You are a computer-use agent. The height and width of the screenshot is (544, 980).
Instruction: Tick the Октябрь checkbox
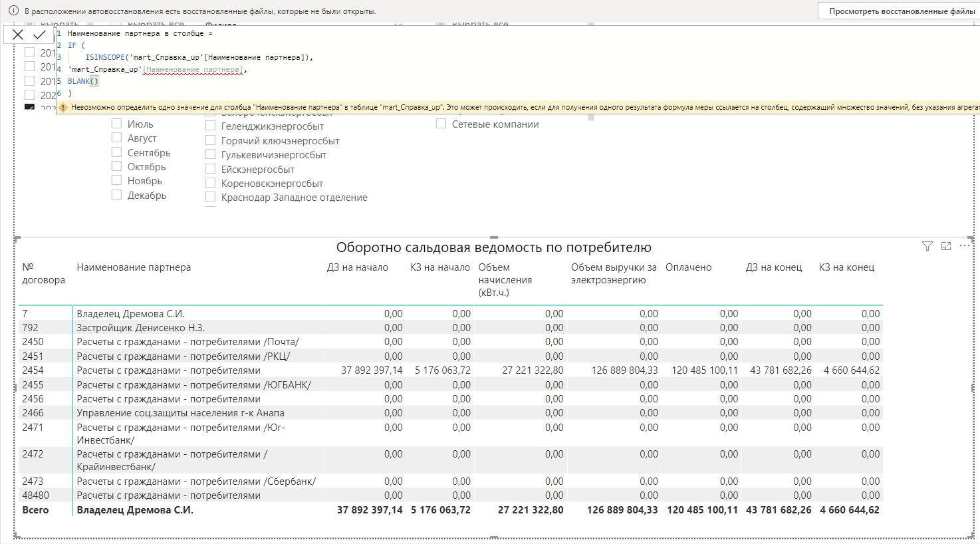tap(116, 166)
